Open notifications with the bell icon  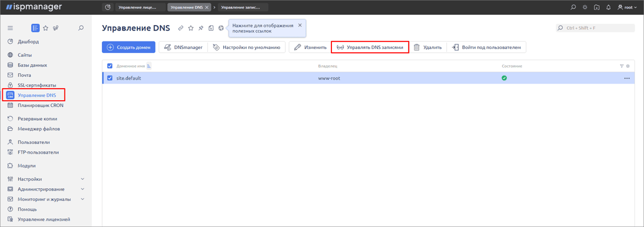coord(608,7)
